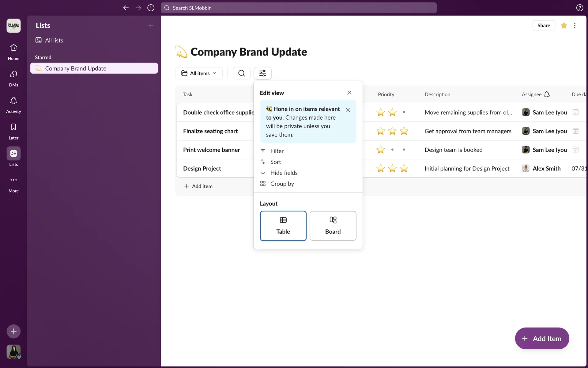Open the three-dot list options menu

[x=575, y=26]
